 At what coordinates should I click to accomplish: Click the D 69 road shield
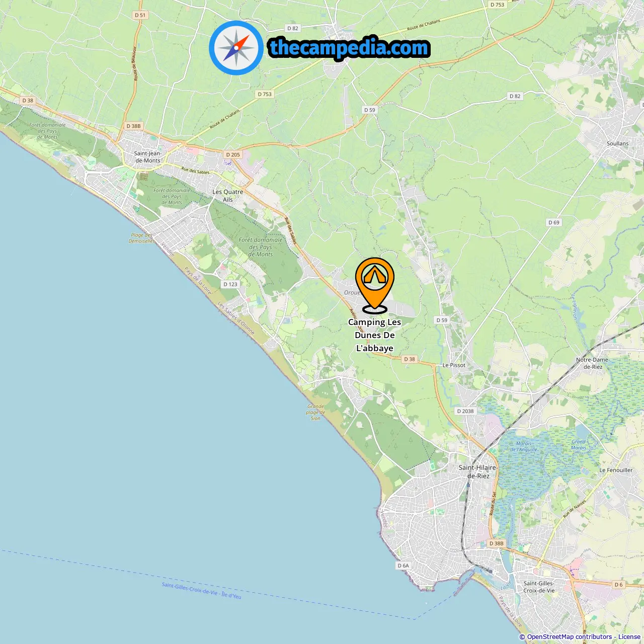pos(554,222)
